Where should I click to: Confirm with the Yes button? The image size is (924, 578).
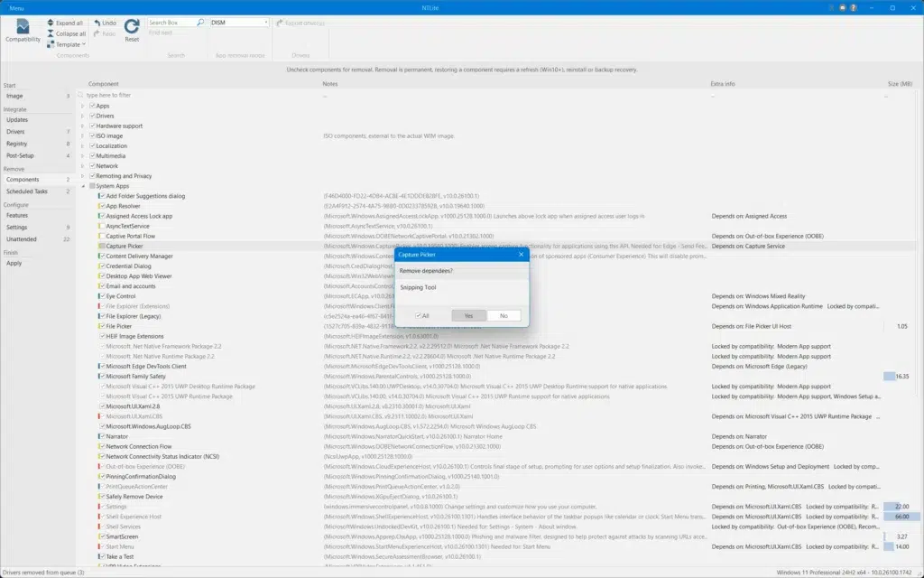[468, 315]
